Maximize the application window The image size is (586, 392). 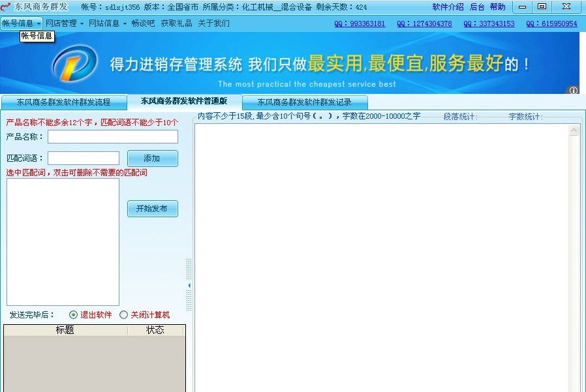[x=542, y=7]
